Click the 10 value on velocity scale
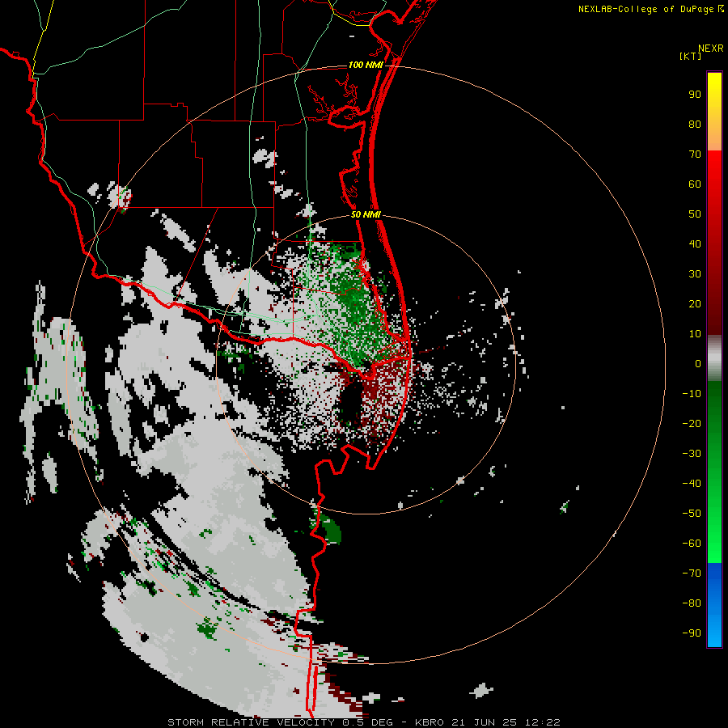Screen dimensions: 728x728 695,334
